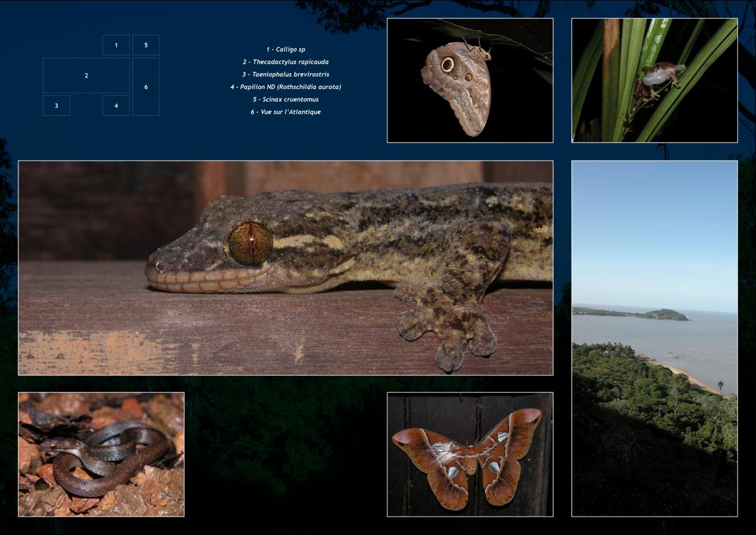The width and height of the screenshot is (756, 535).
Task: Open the tree frog on leaves photo
Action: coord(654,80)
